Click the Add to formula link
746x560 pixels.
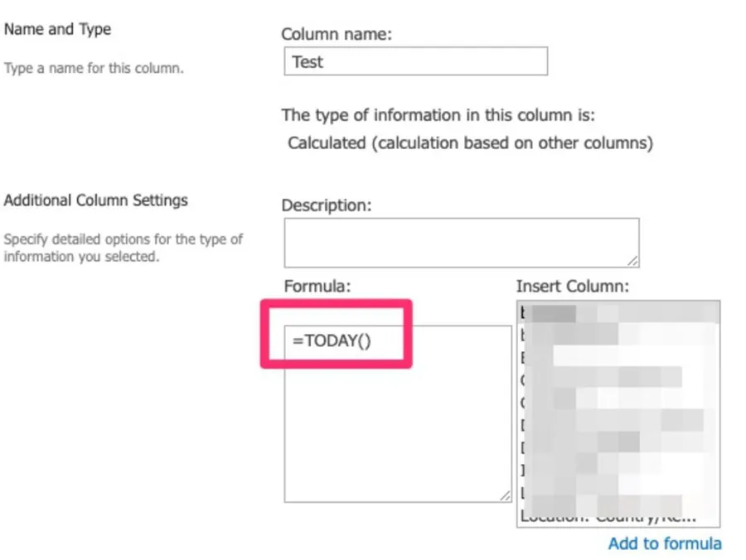664,543
